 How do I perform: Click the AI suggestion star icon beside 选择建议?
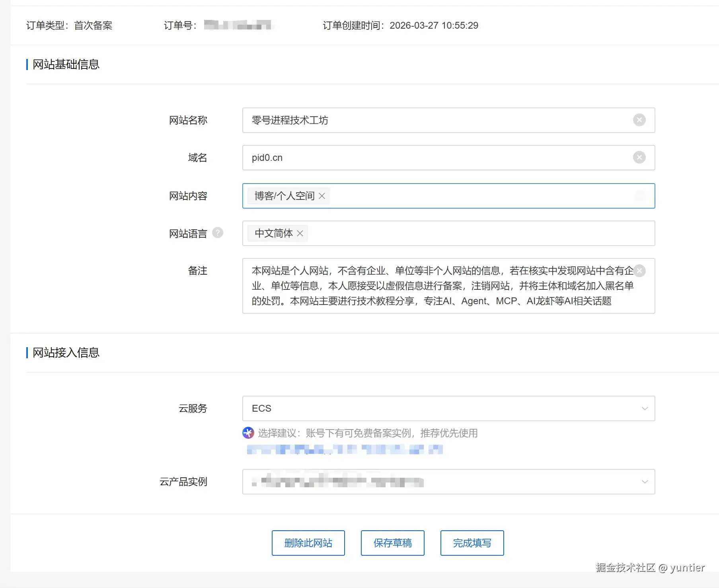click(x=247, y=433)
